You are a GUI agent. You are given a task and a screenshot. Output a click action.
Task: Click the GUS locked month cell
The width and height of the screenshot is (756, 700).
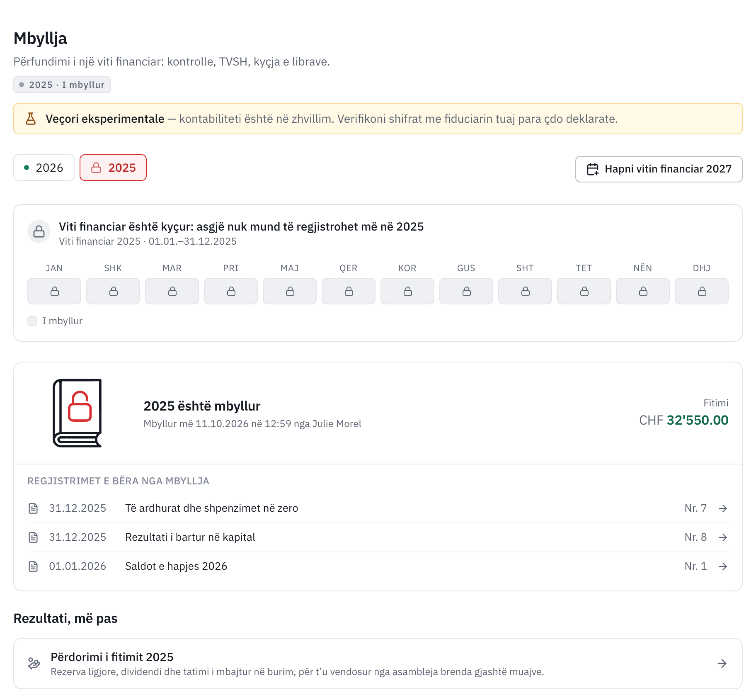(x=466, y=291)
